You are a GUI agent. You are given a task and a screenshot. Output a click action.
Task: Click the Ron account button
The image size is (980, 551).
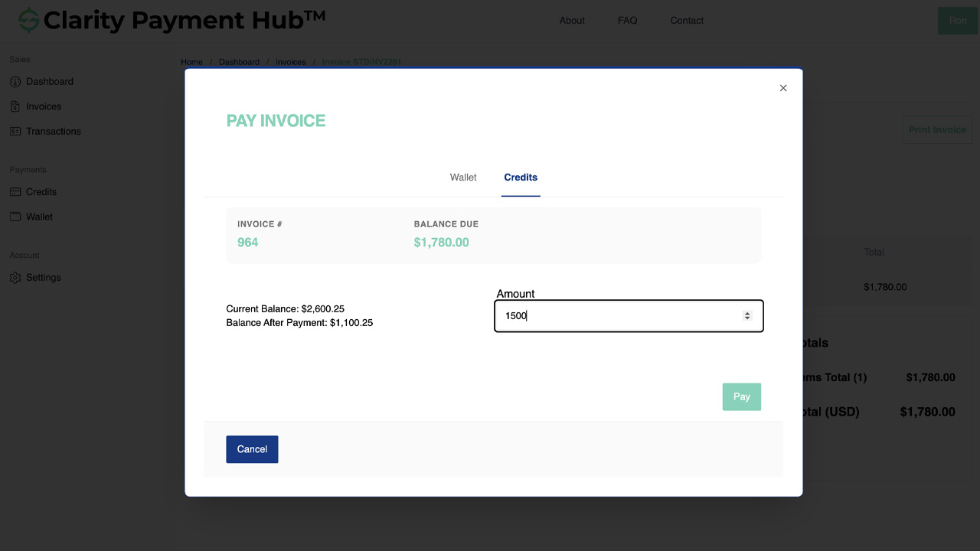[x=958, y=20]
